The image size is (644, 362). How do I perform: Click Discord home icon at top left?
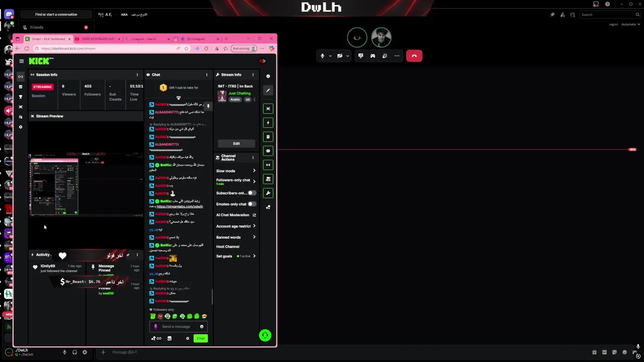(9, 15)
